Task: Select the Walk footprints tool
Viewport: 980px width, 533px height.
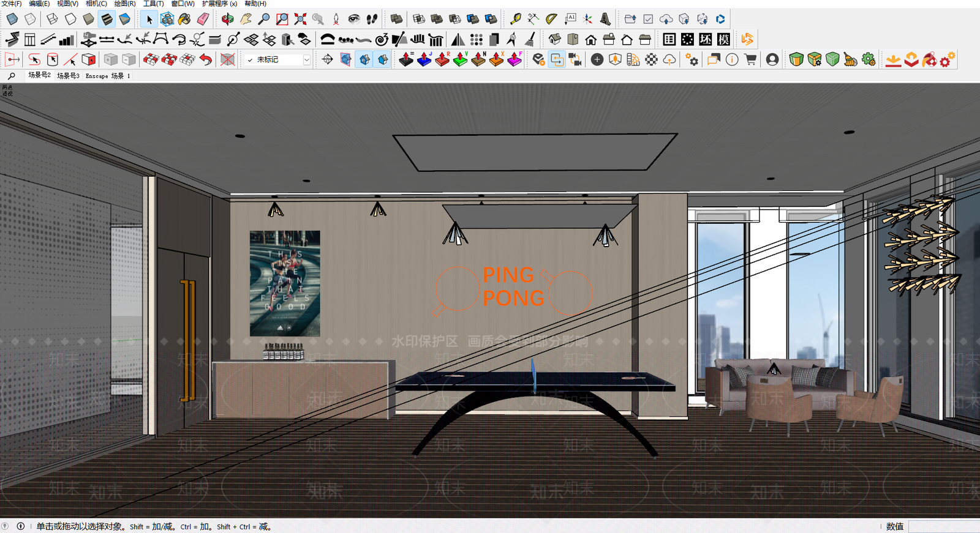Action: 372,20
